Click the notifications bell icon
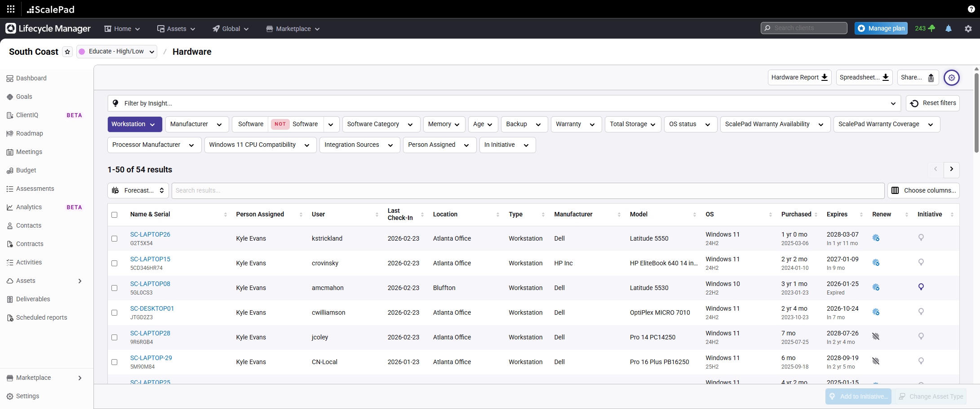This screenshot has width=980, height=409. point(948,28)
